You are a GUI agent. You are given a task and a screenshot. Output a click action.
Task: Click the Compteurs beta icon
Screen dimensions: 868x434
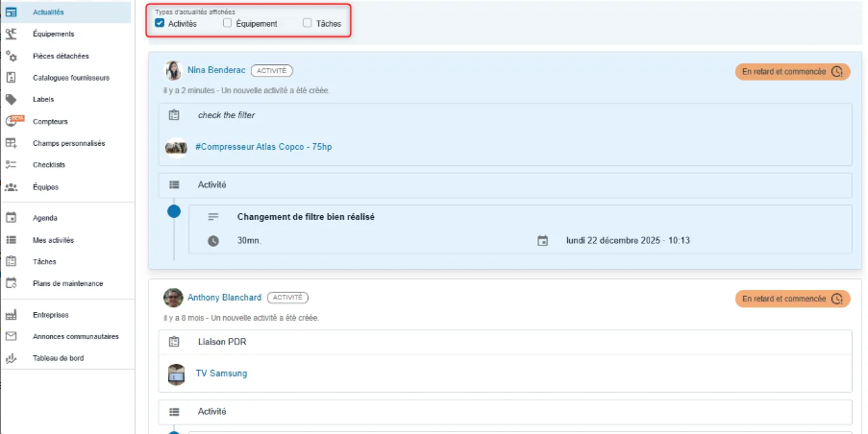pos(12,121)
